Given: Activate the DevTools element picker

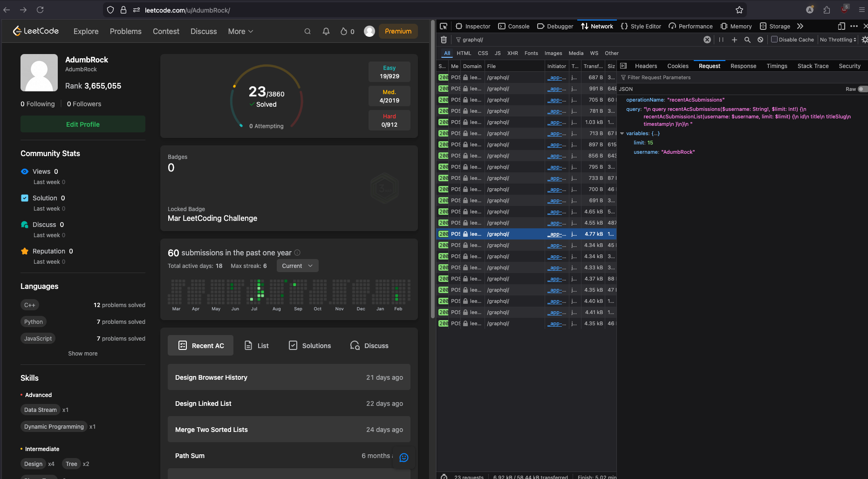Looking at the screenshot, I should point(444,26).
